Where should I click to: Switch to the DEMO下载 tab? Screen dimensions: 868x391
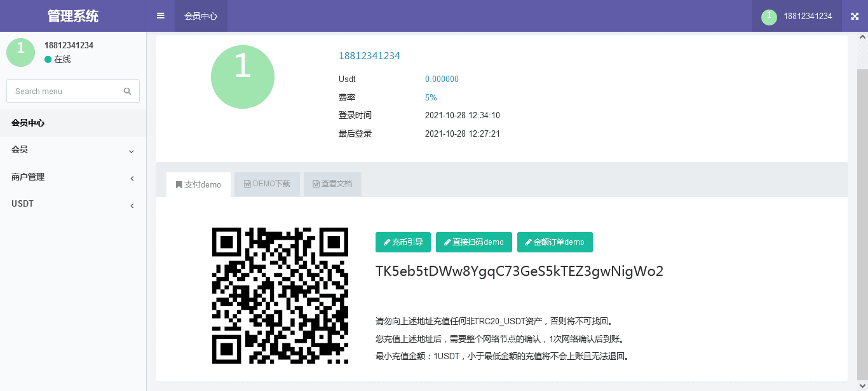tap(267, 184)
